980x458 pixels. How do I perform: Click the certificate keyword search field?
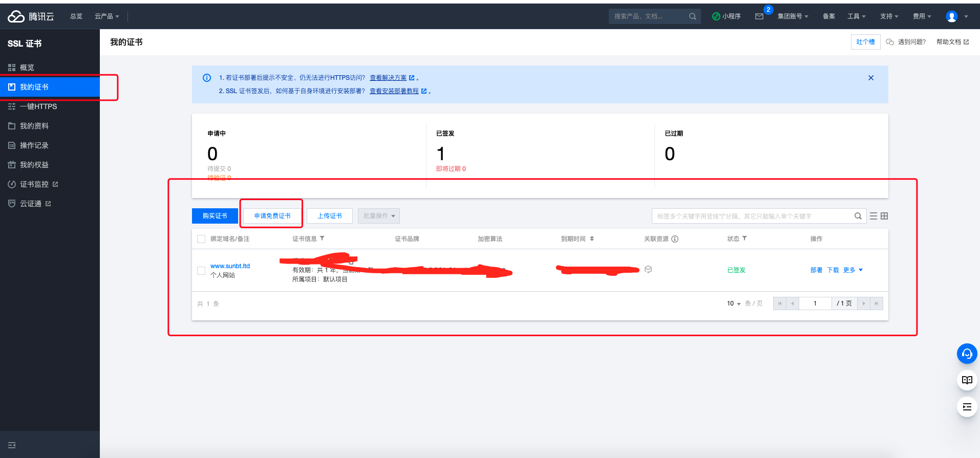pyautogui.click(x=753, y=216)
